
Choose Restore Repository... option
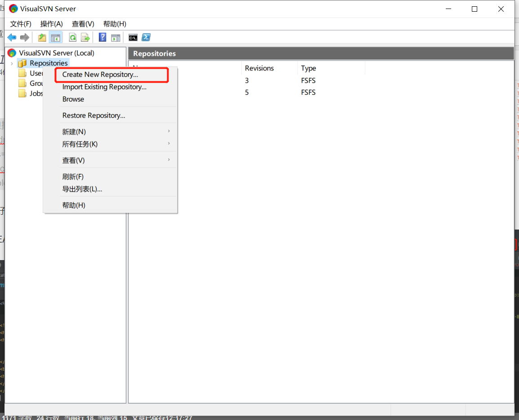[93, 115]
